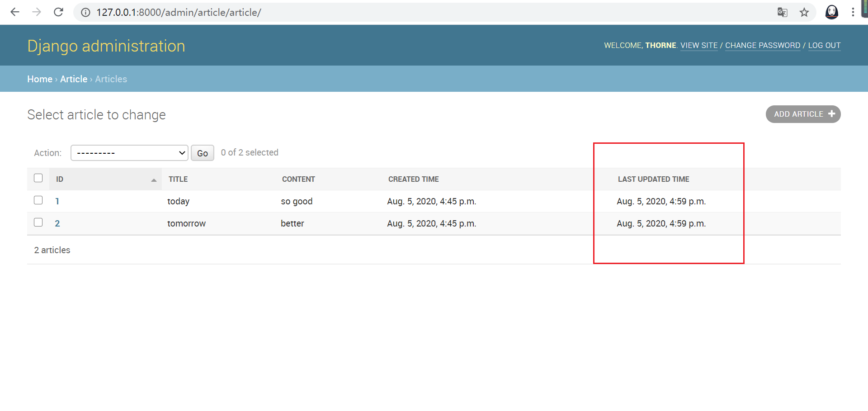Viewport: 868px width, 411px height.
Task: Click the Go button
Action: [x=203, y=153]
